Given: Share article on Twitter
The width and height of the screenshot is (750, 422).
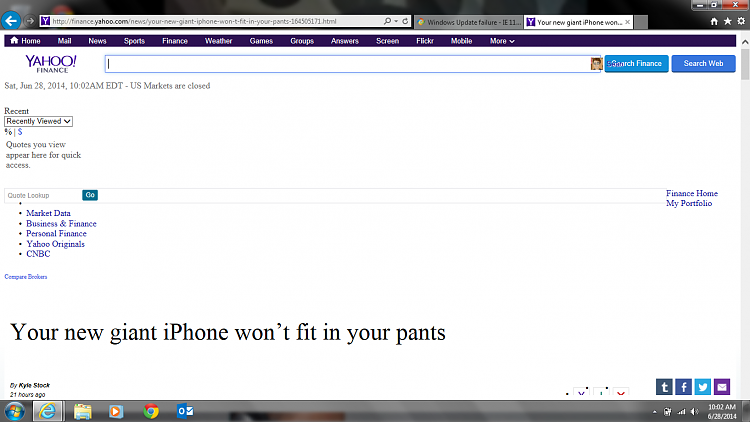Looking at the screenshot, I should pos(703,387).
